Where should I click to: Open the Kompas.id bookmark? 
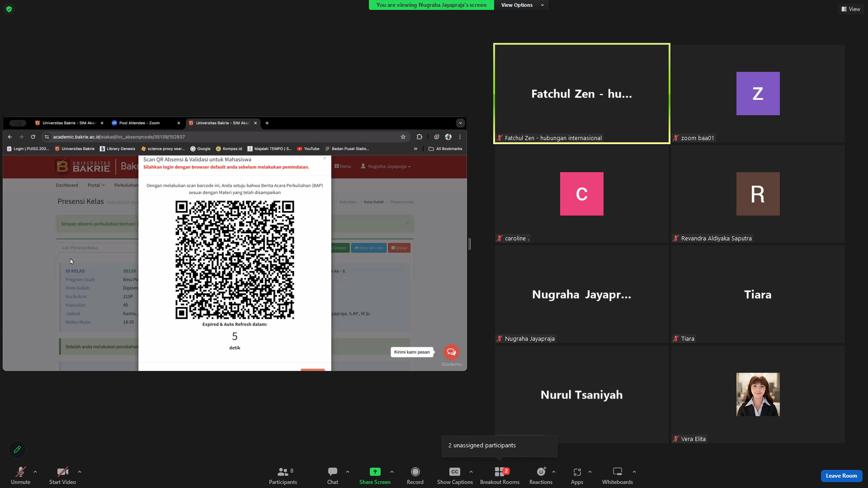229,149
